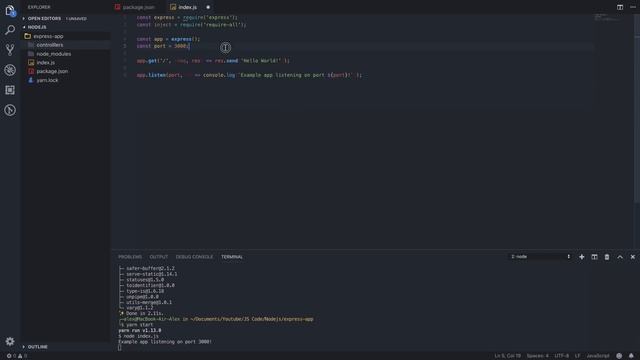Close the terminal panel
Viewport: 640px width, 360px height.
[633, 257]
